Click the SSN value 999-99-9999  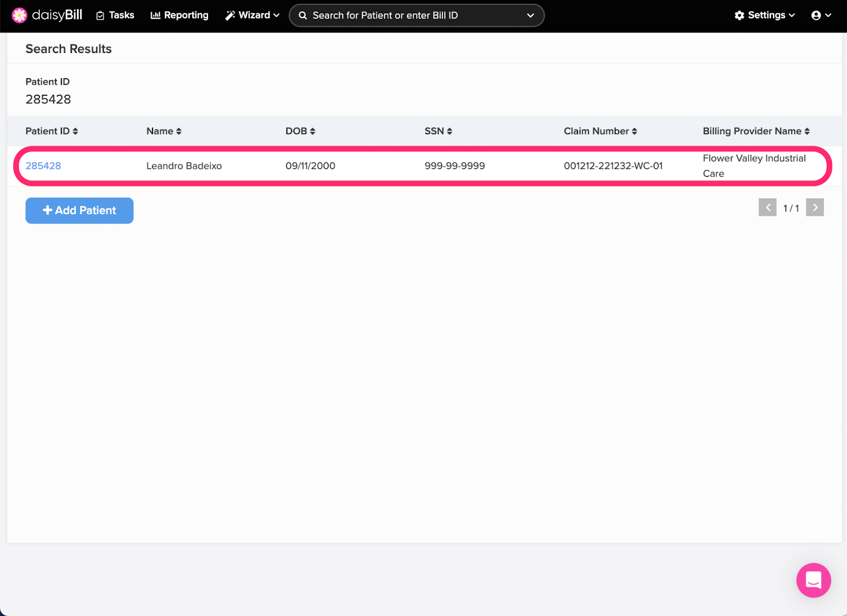click(x=455, y=166)
